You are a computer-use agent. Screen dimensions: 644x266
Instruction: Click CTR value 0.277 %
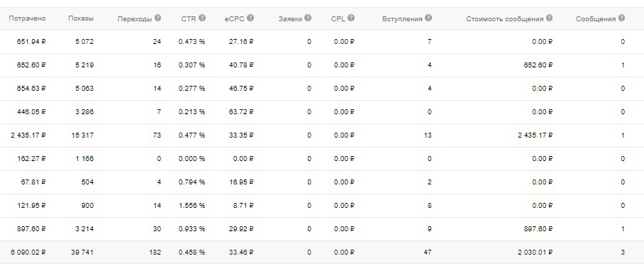click(191, 88)
